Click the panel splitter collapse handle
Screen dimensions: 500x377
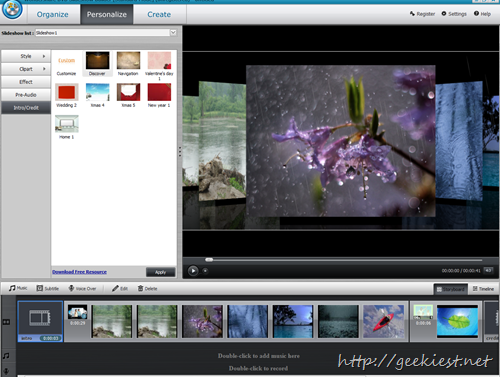(180, 152)
